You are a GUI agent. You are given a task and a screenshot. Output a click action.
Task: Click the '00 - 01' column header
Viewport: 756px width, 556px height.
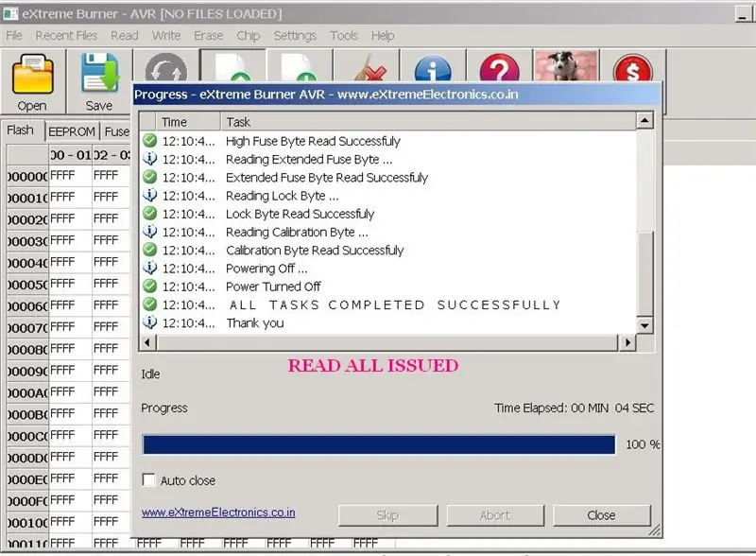[x=70, y=155]
